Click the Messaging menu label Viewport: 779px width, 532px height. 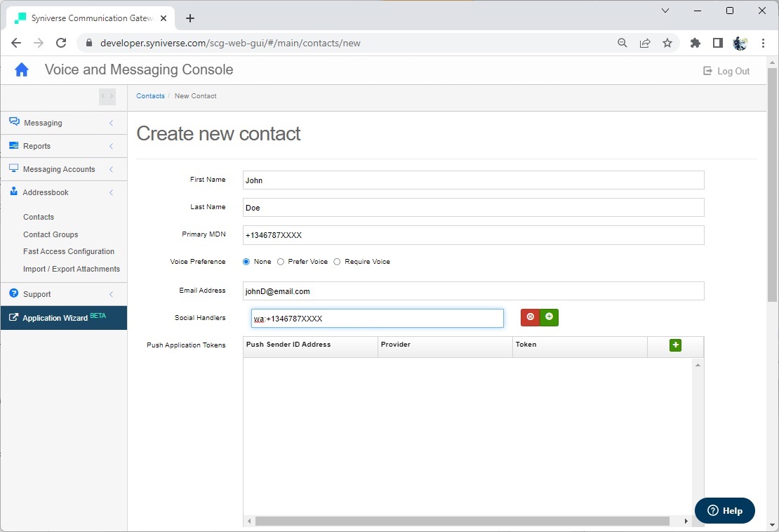pos(43,123)
